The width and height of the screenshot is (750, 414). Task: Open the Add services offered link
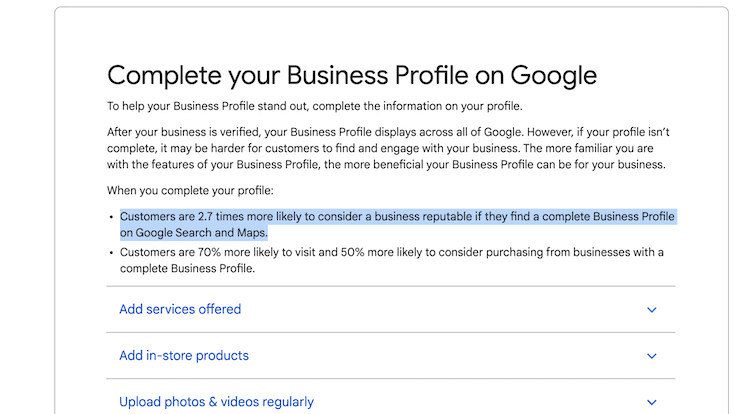tap(180, 309)
